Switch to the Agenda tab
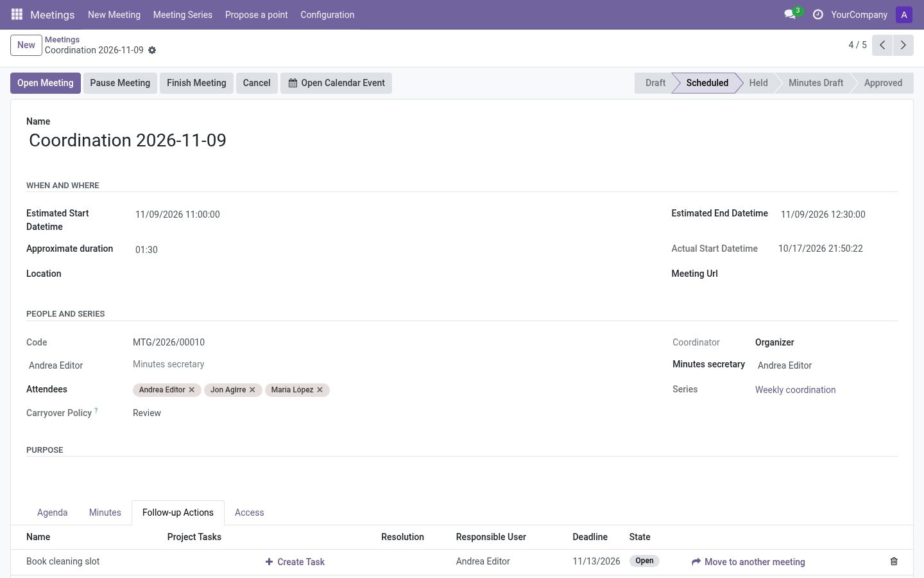The height and width of the screenshot is (578, 924). click(x=53, y=512)
